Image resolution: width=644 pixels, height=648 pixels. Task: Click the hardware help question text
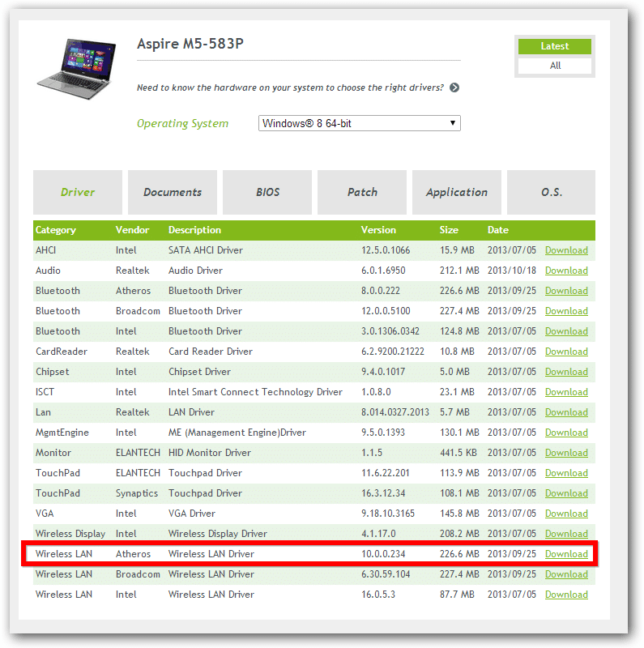coord(290,87)
